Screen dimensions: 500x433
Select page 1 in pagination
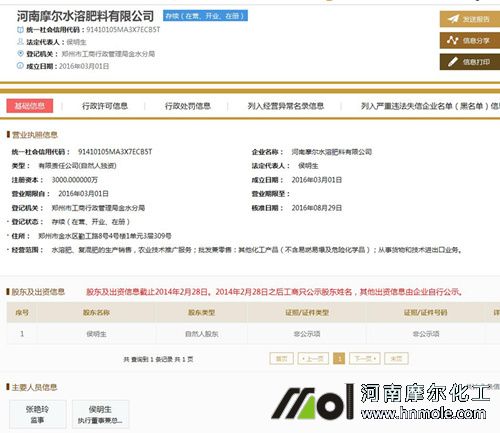tap(339, 359)
